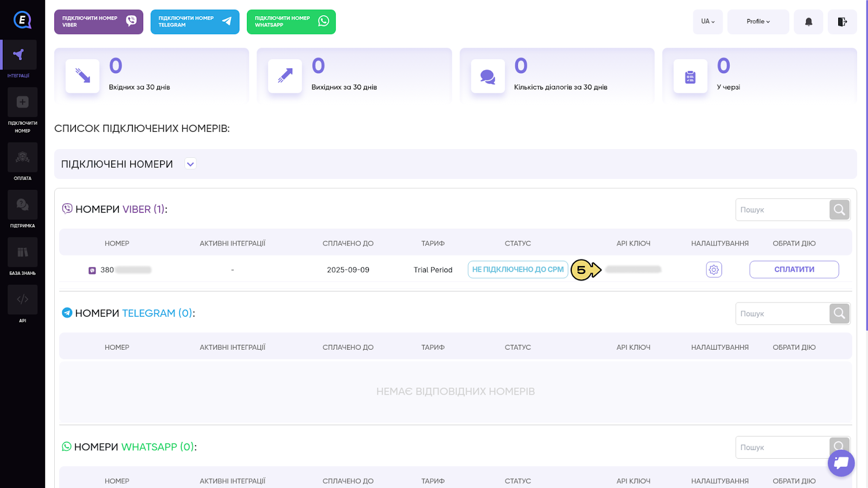868x488 pixels.
Task: Click the WhatsApp icon beside Номери WhatsApp
Action: pos(67,446)
